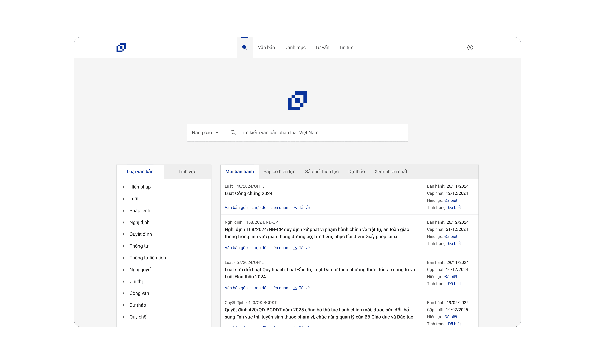The height and width of the screenshot is (364, 595).
Task: Expand the Thông tư liên tịch arrow
Action: (x=124, y=258)
